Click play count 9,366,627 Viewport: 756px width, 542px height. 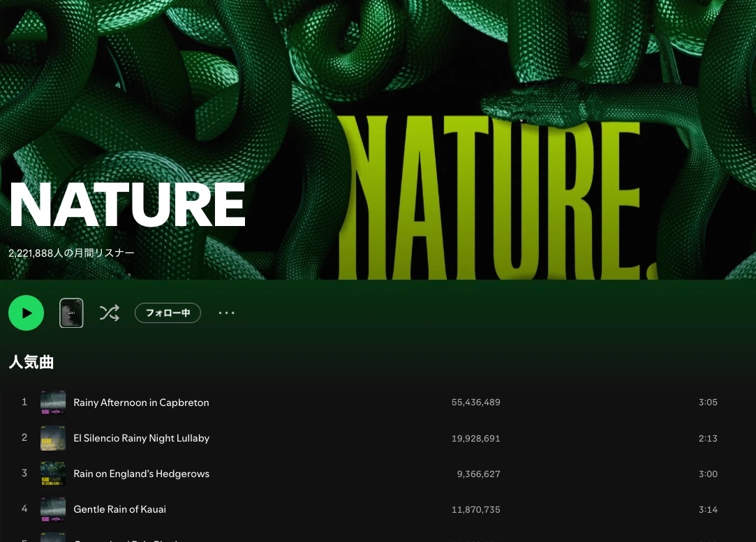(x=478, y=474)
